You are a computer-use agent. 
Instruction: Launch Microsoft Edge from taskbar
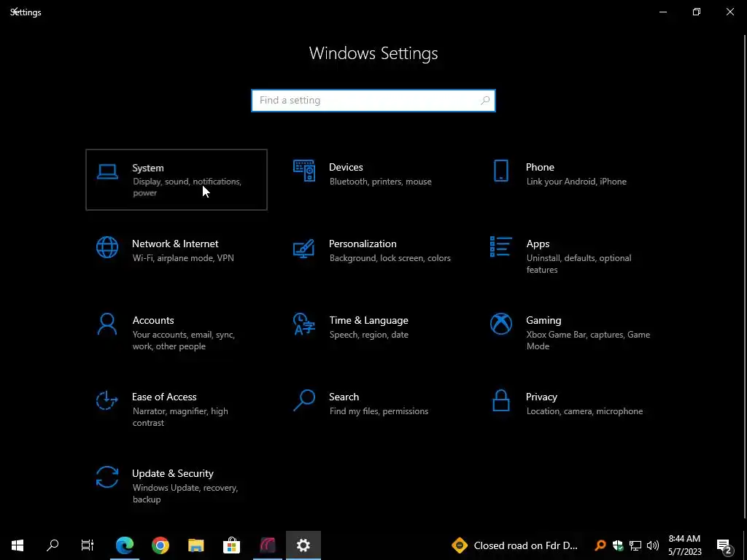tap(125, 545)
